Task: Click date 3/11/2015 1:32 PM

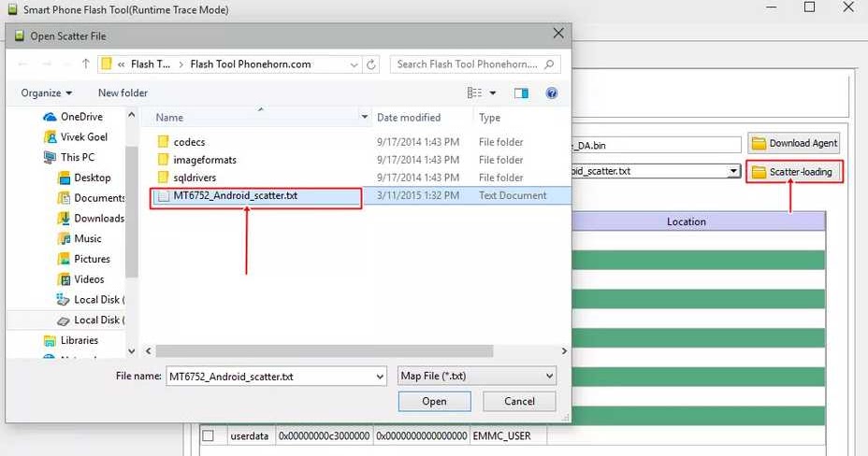Action: tap(418, 195)
